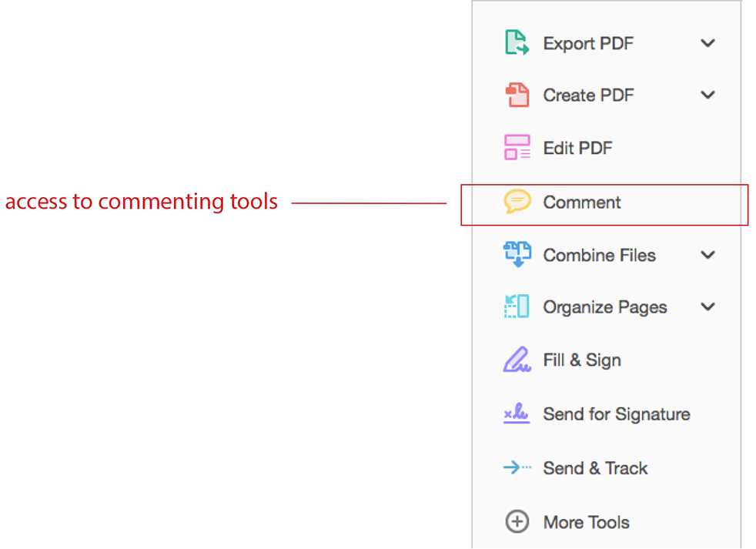Expand the Create PDF chevron
The height and width of the screenshot is (549, 756).
pos(707,95)
